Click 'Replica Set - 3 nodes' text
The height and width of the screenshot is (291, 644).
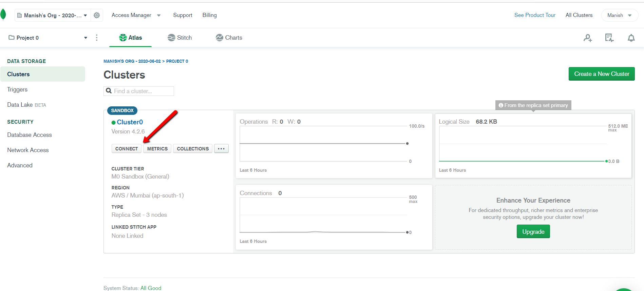139,215
